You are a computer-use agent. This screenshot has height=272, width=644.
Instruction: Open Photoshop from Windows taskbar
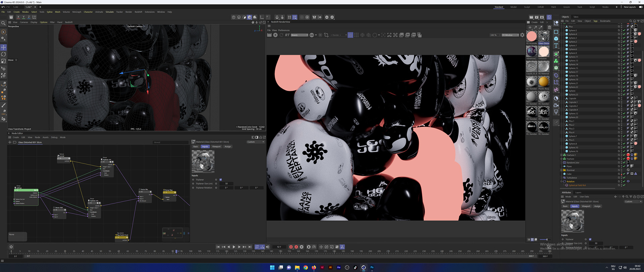click(372, 268)
